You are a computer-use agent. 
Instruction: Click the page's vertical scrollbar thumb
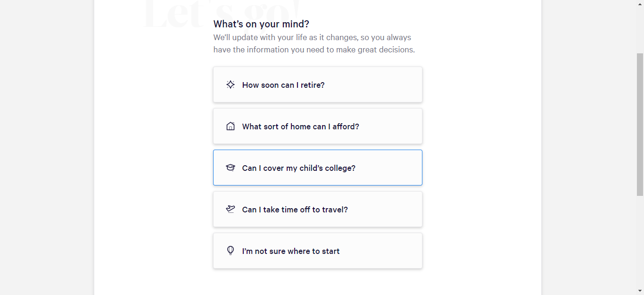[x=640, y=123]
